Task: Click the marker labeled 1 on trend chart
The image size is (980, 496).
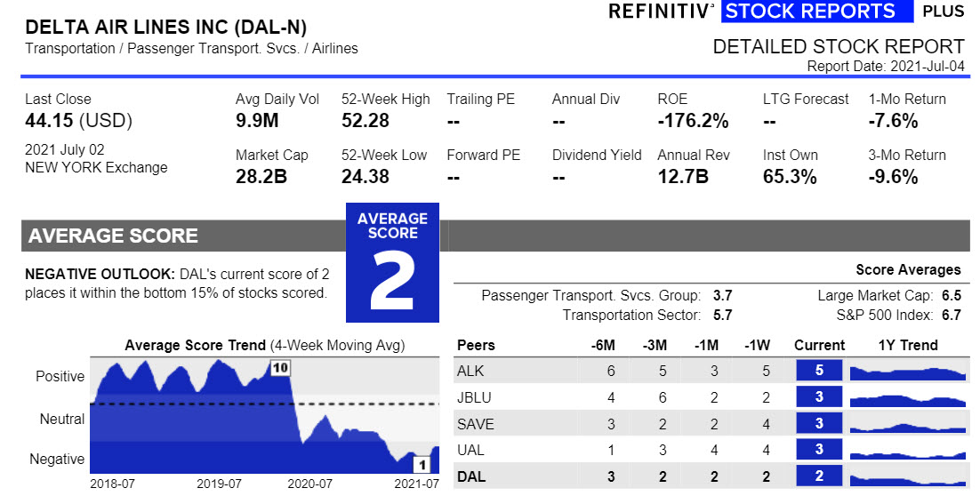Action: pyautogui.click(x=422, y=464)
